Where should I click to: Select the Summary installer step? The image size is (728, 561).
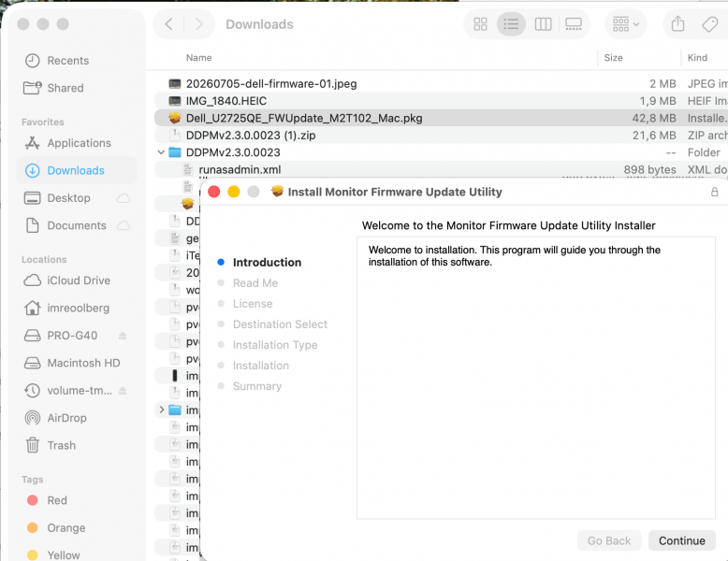point(257,386)
